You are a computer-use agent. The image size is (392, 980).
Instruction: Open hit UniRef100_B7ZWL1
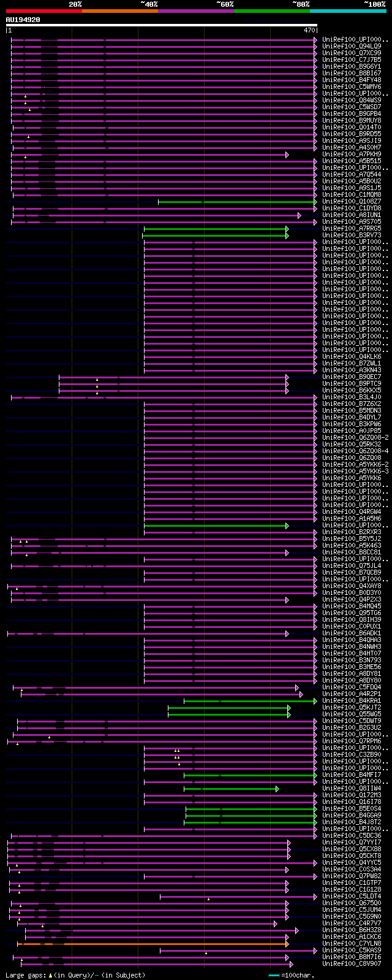(x=352, y=363)
